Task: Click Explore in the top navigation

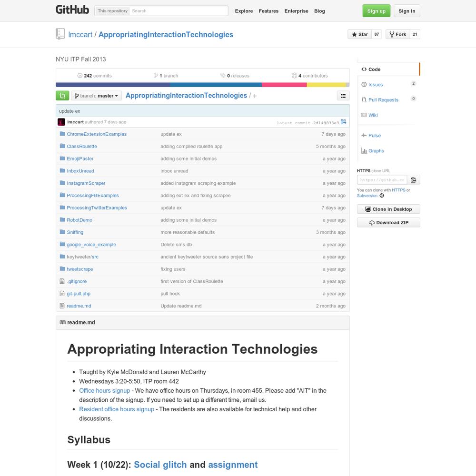Action: (244, 11)
